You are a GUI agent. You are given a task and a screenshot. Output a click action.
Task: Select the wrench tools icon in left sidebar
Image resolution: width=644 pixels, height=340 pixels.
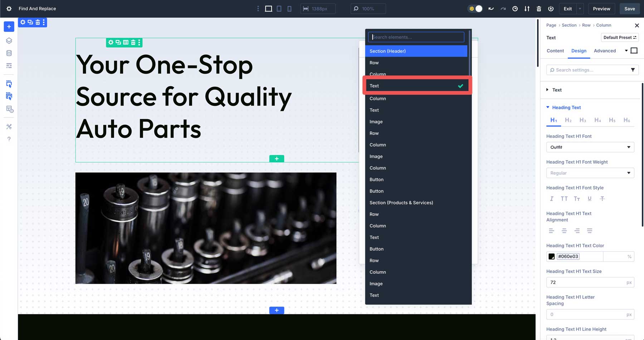[9, 126]
